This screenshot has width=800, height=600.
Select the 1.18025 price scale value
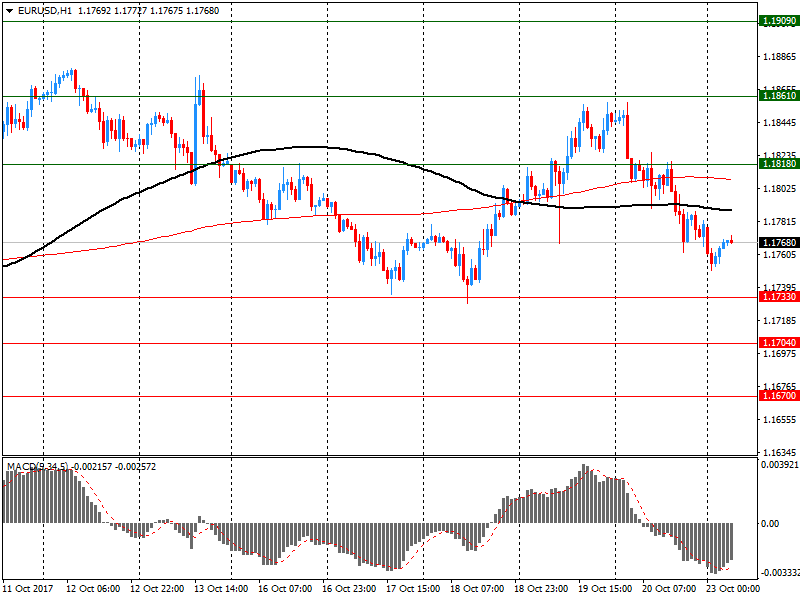[780, 189]
